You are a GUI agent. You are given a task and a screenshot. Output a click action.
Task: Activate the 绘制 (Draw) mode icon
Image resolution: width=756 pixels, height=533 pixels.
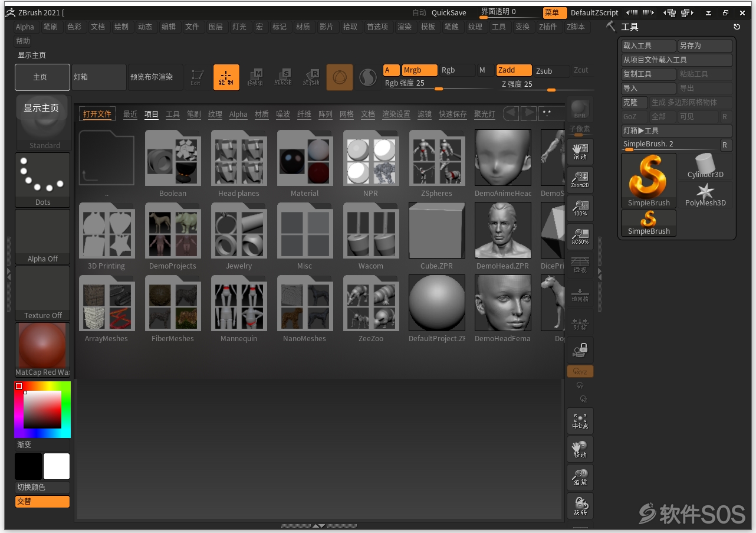click(226, 77)
